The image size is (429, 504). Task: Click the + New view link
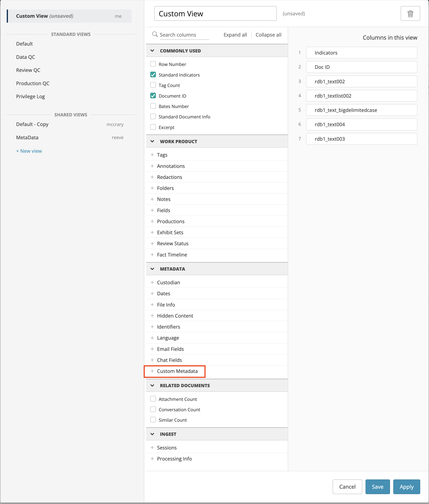pos(29,151)
